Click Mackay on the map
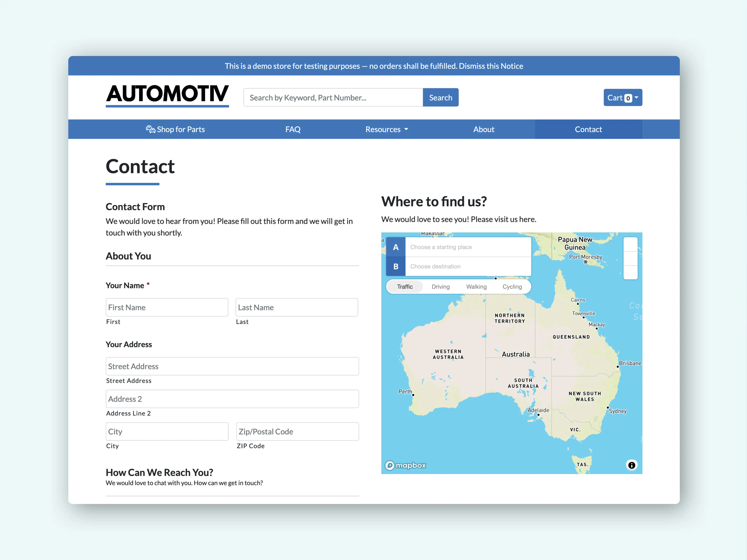This screenshot has width=747, height=560. (596, 324)
